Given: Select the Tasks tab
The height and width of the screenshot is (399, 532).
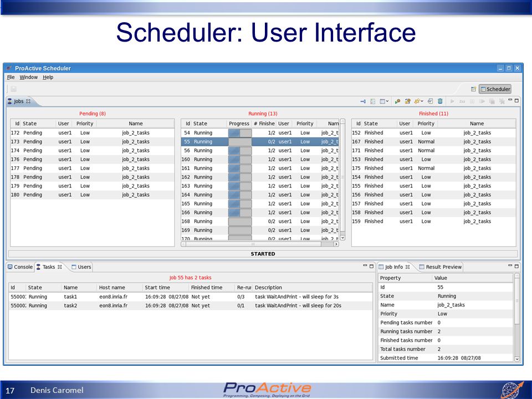Looking at the screenshot, I should 49,267.
